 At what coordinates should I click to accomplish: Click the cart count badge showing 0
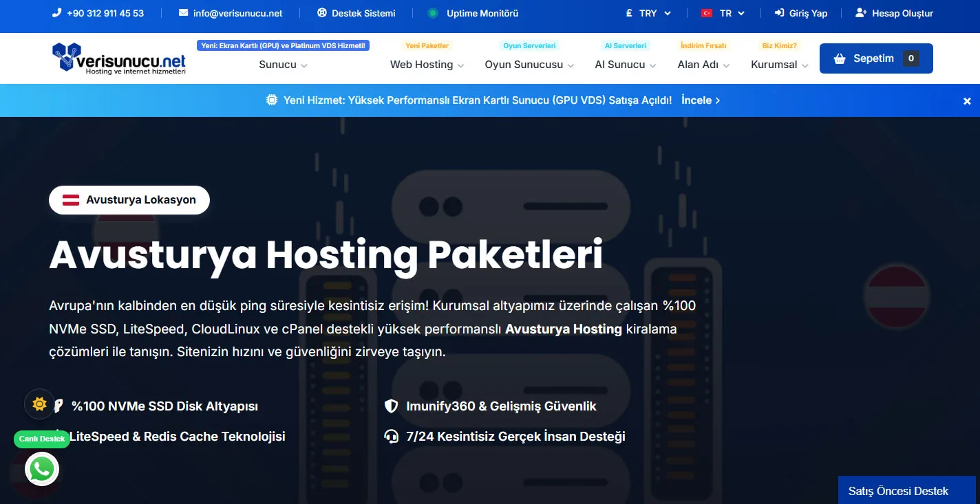coord(911,58)
